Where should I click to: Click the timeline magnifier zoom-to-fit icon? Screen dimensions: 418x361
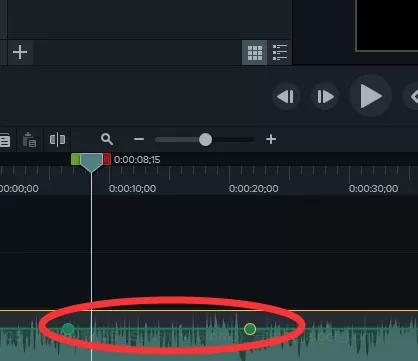pyautogui.click(x=107, y=139)
